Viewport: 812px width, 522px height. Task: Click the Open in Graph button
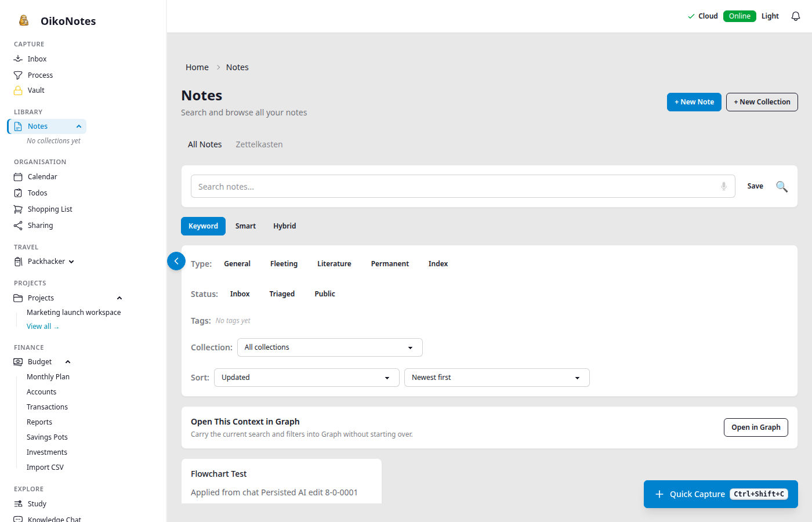point(756,427)
